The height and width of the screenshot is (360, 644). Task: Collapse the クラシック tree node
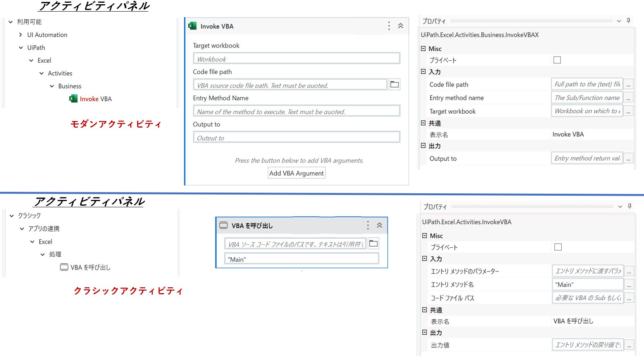[x=12, y=215]
